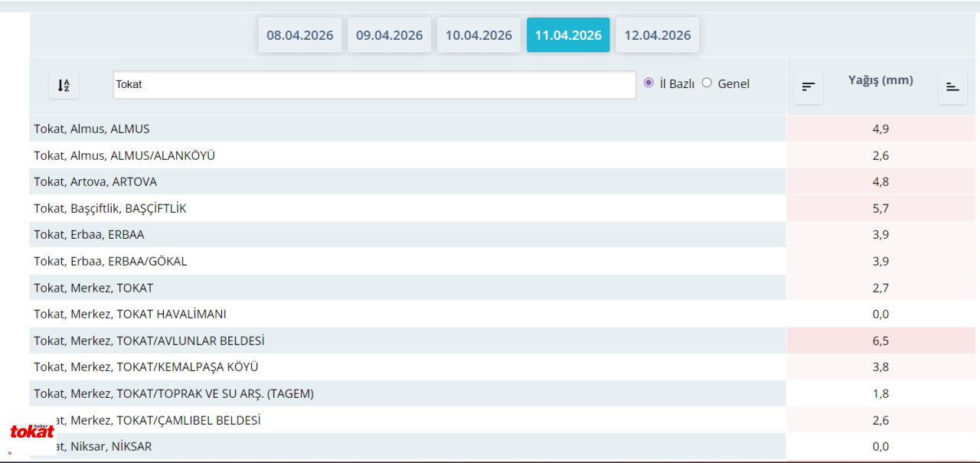Image resolution: width=980 pixels, height=463 pixels.
Task: Click rainfall value 0,0 for NİKSAR
Action: [880, 446]
